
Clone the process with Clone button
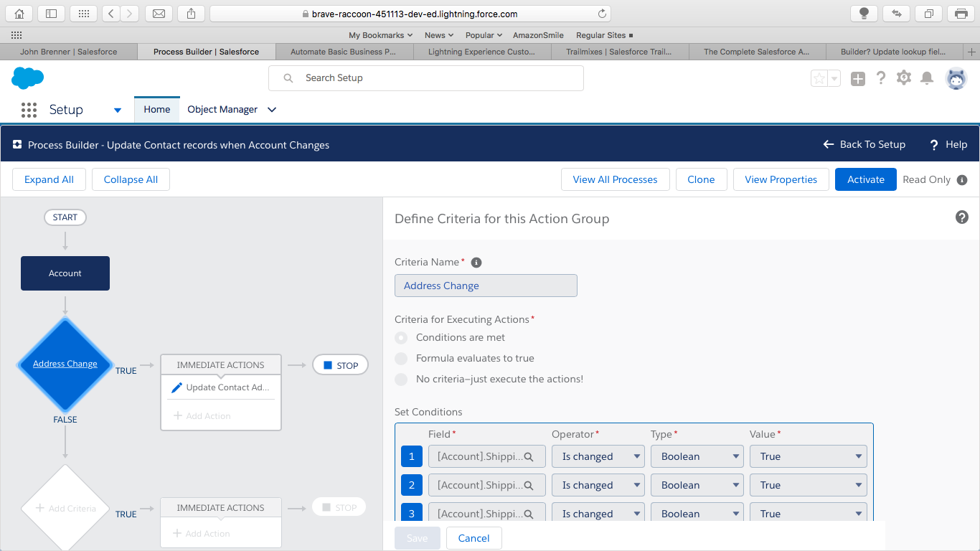(701, 179)
